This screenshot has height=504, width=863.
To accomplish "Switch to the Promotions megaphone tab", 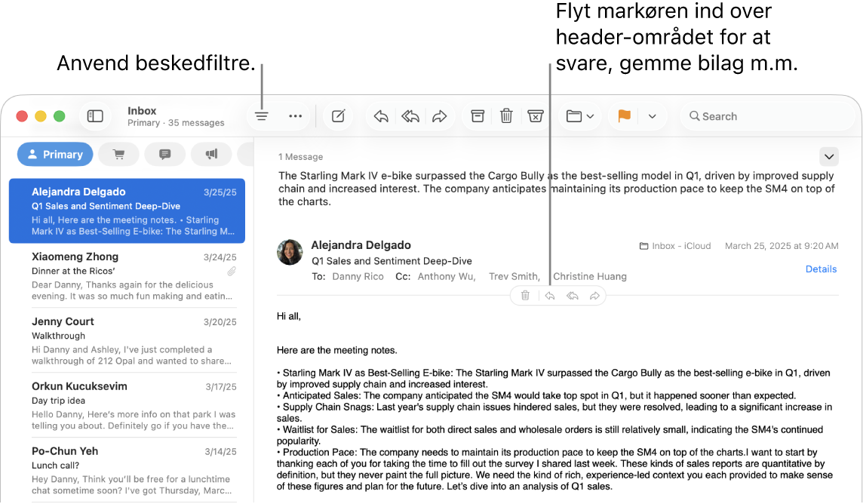I will click(211, 155).
